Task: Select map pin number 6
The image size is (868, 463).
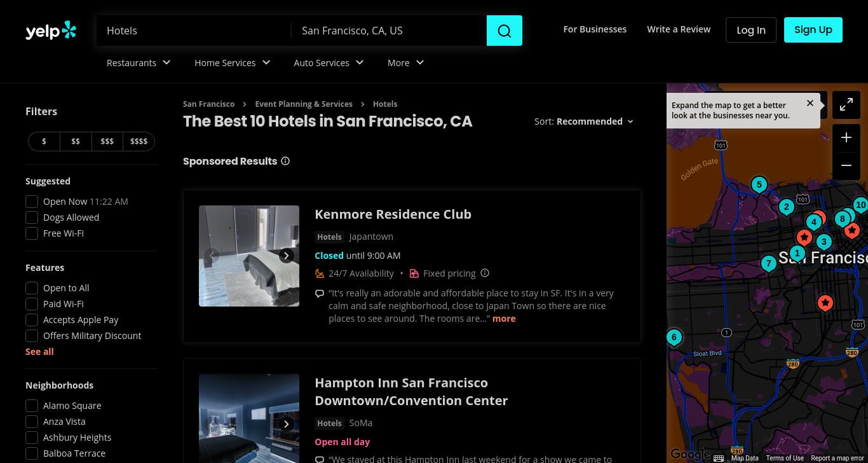Action: pos(674,338)
